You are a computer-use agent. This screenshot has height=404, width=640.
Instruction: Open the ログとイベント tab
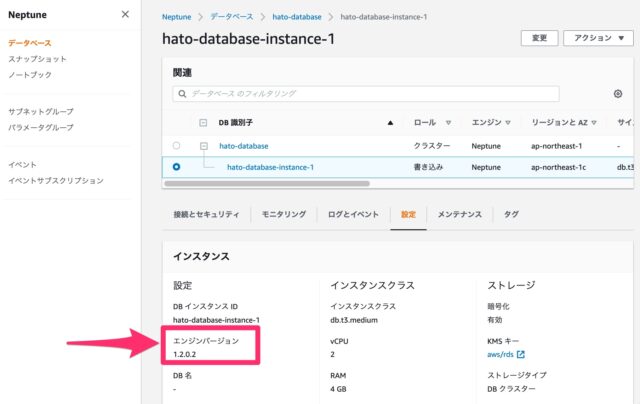(x=353, y=214)
